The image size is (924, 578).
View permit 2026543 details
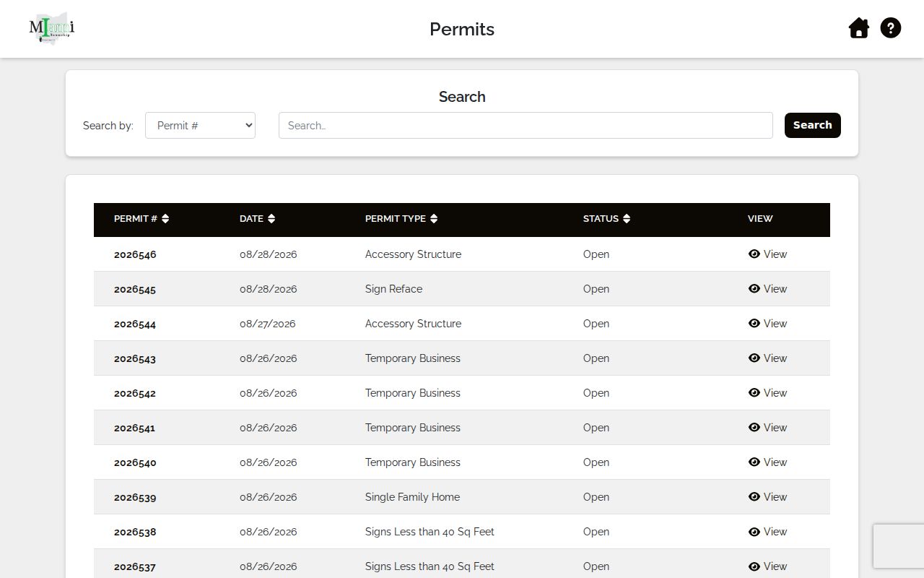click(x=767, y=358)
